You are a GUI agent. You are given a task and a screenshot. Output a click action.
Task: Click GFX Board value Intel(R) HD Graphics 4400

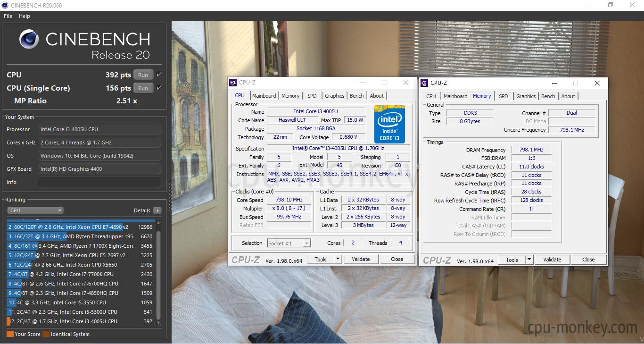99,169
